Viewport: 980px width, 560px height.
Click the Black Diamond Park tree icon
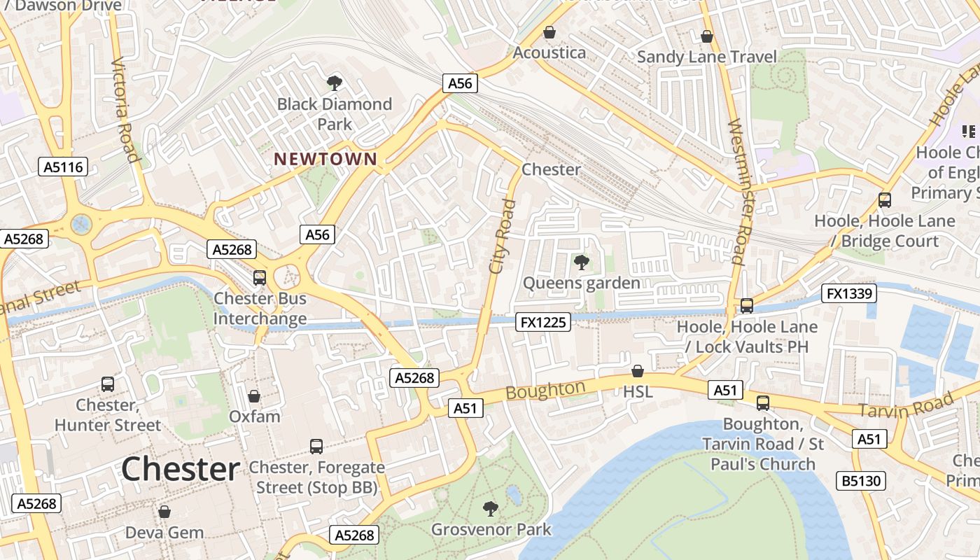click(x=335, y=83)
